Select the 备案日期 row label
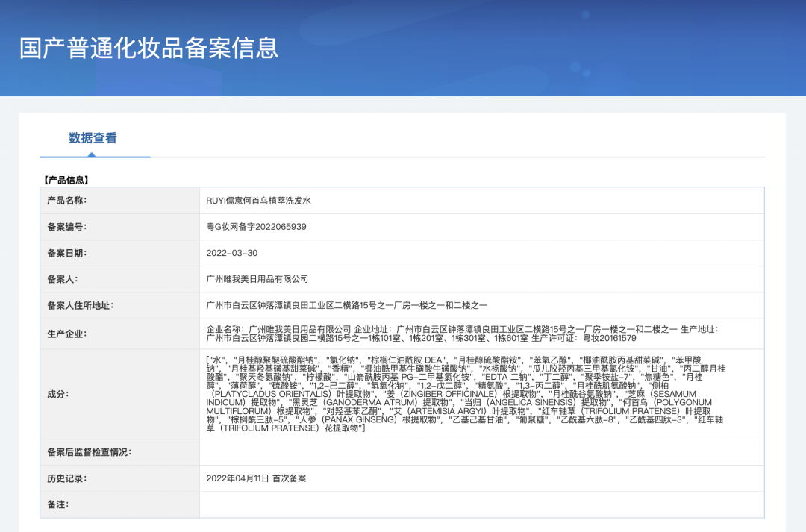The width and height of the screenshot is (806, 532). click(67, 253)
